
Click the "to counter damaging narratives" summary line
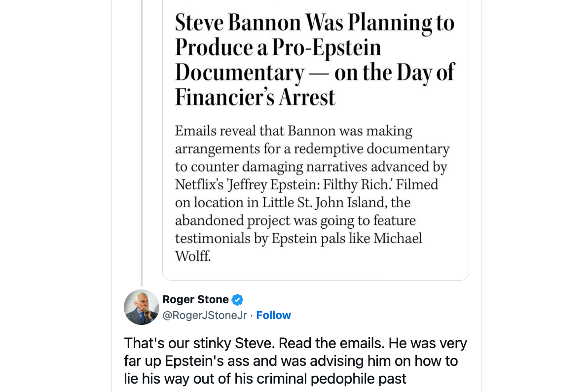coord(311,167)
